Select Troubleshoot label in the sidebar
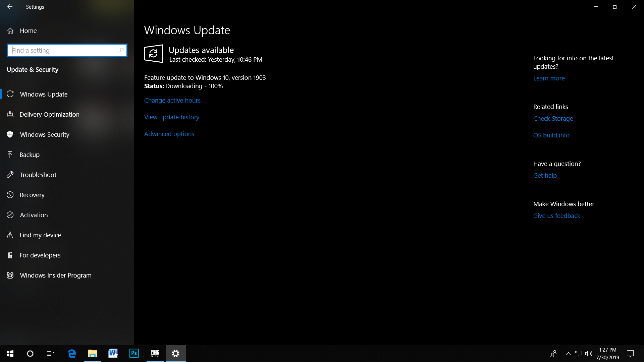 click(x=38, y=175)
